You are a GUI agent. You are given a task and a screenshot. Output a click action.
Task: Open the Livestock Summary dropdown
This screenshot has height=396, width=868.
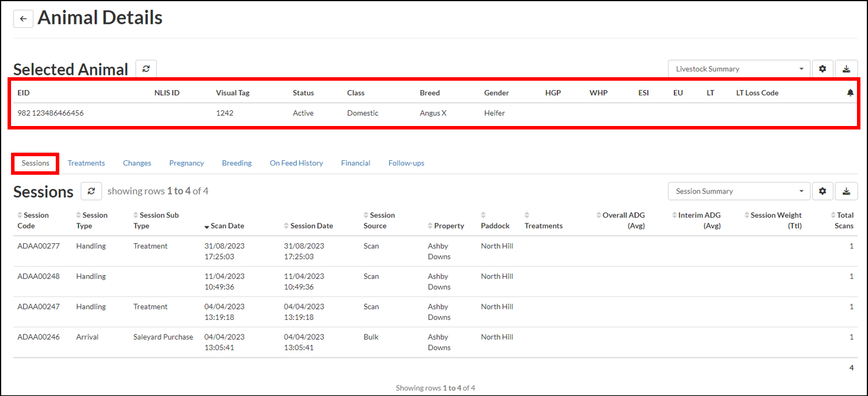pos(739,69)
